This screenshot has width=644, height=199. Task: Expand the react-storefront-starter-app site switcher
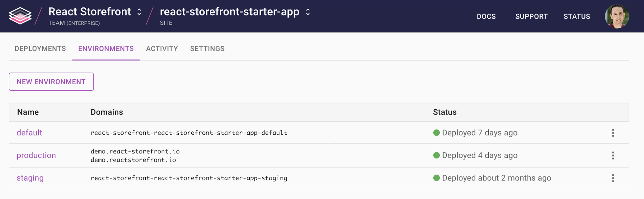tap(308, 12)
